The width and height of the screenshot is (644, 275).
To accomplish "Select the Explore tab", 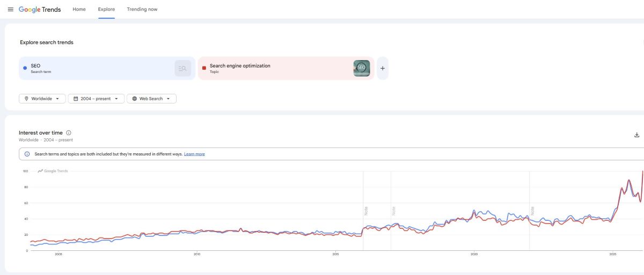I will click(x=106, y=9).
